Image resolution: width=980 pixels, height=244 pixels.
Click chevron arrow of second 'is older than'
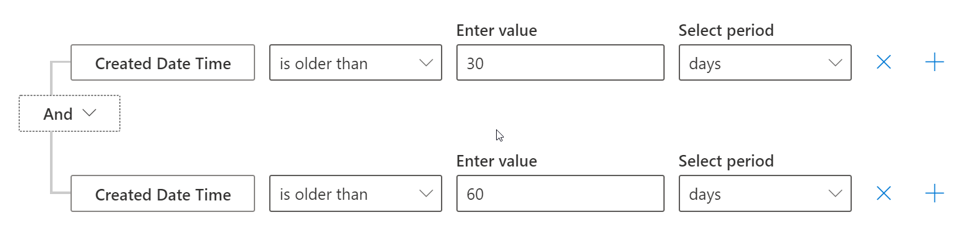(x=426, y=193)
